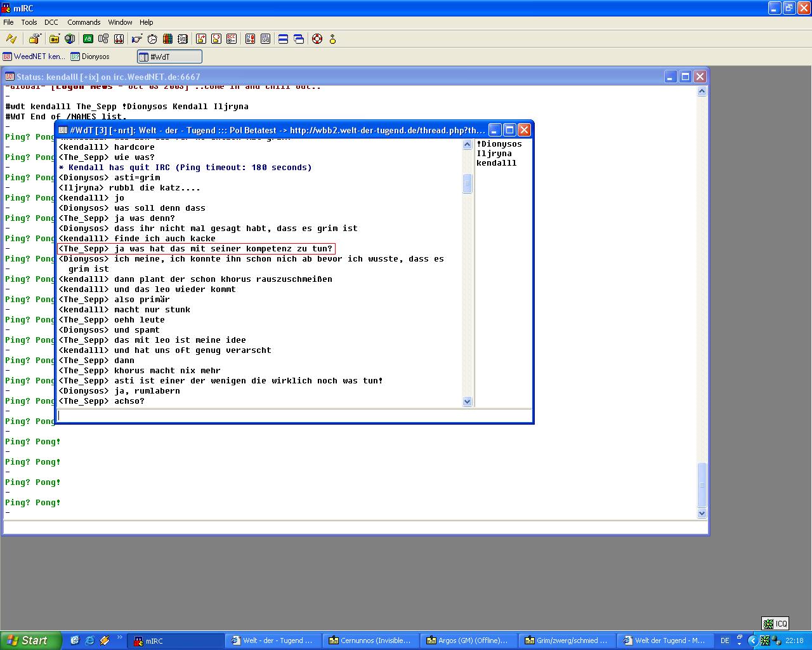Open the channels list globe icon

tap(70, 39)
